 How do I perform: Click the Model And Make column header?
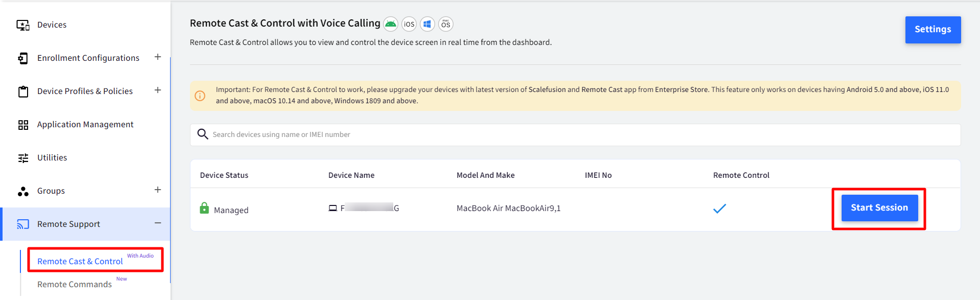[x=486, y=175]
